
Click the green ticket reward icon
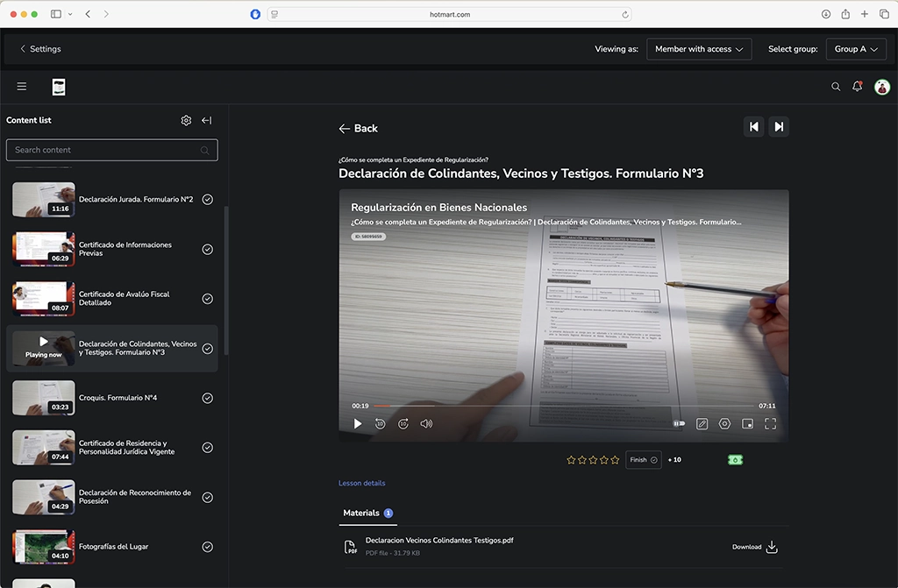tap(735, 460)
